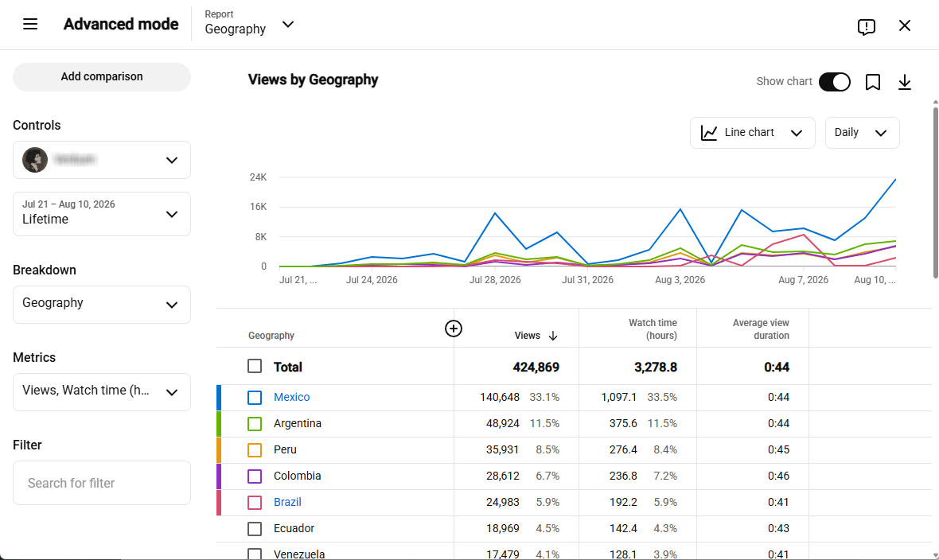939x560 pixels.
Task: Sort by Views descending arrow
Action: click(553, 336)
